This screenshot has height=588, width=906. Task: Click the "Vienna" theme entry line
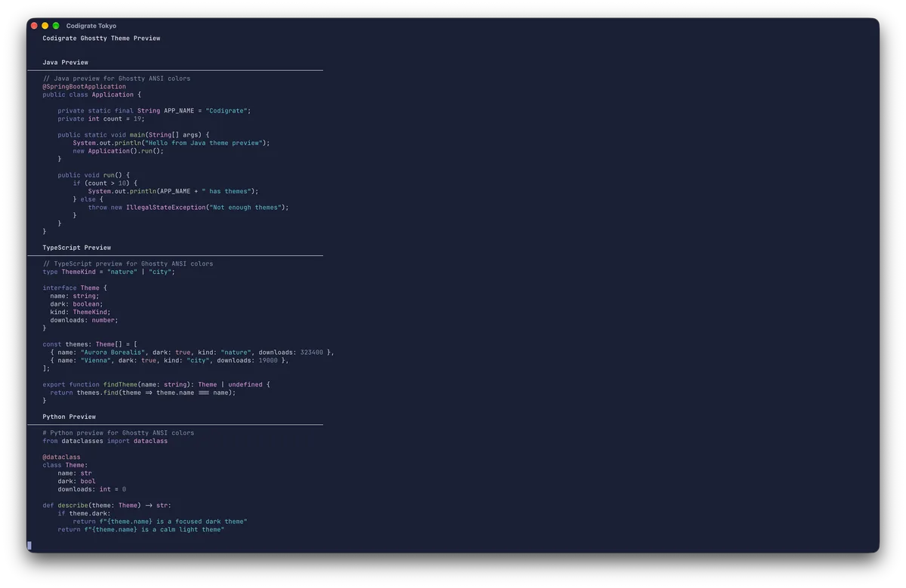(169, 361)
